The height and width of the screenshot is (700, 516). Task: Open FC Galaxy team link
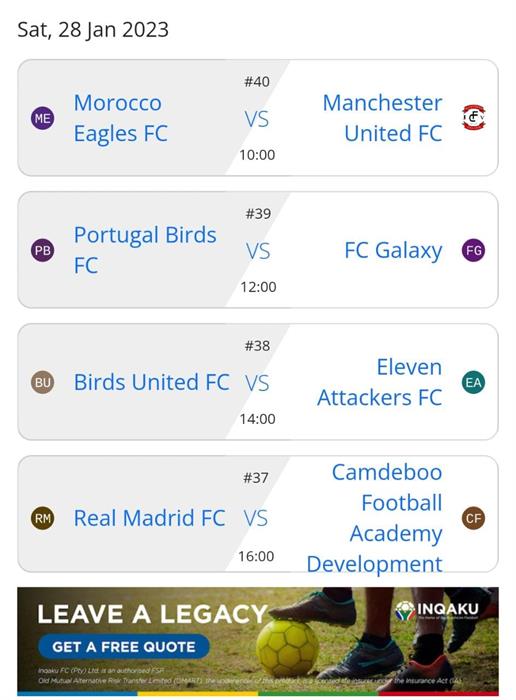pyautogui.click(x=393, y=250)
